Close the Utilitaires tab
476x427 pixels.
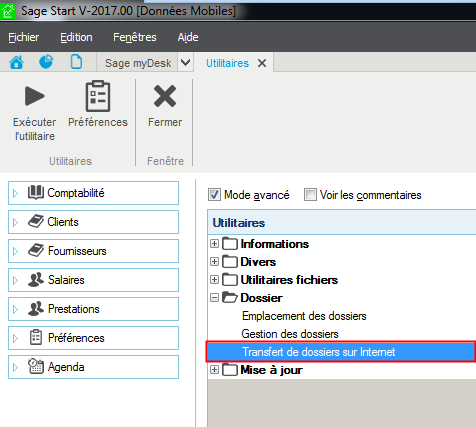tap(262, 63)
